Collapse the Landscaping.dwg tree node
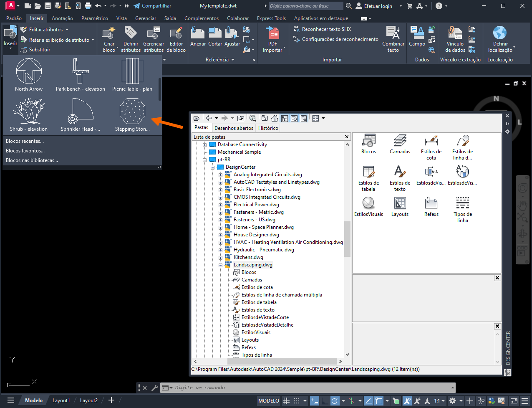Screen dimensions: 532x408 [x=221, y=265]
